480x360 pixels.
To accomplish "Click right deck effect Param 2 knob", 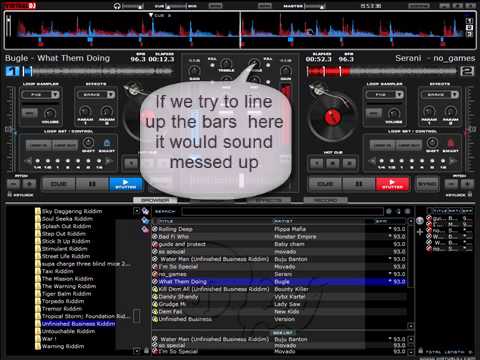I will click(451, 111).
